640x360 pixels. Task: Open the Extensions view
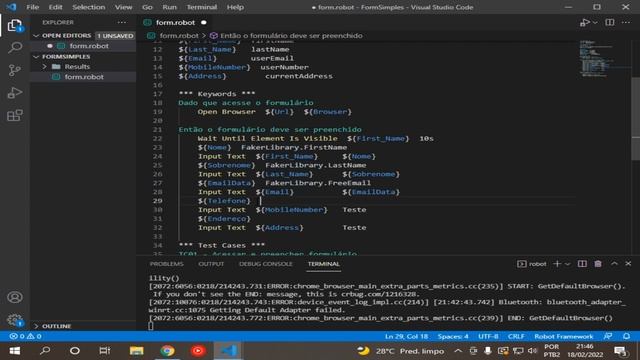click(15, 116)
